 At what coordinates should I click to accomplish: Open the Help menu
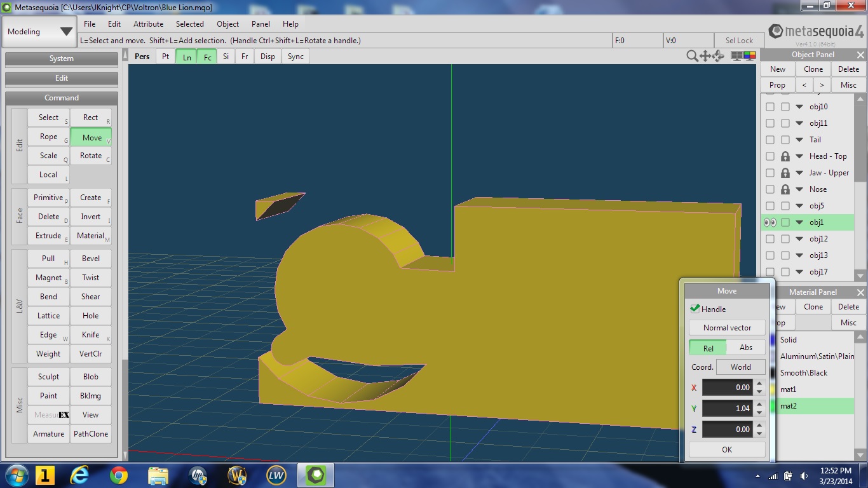(290, 24)
